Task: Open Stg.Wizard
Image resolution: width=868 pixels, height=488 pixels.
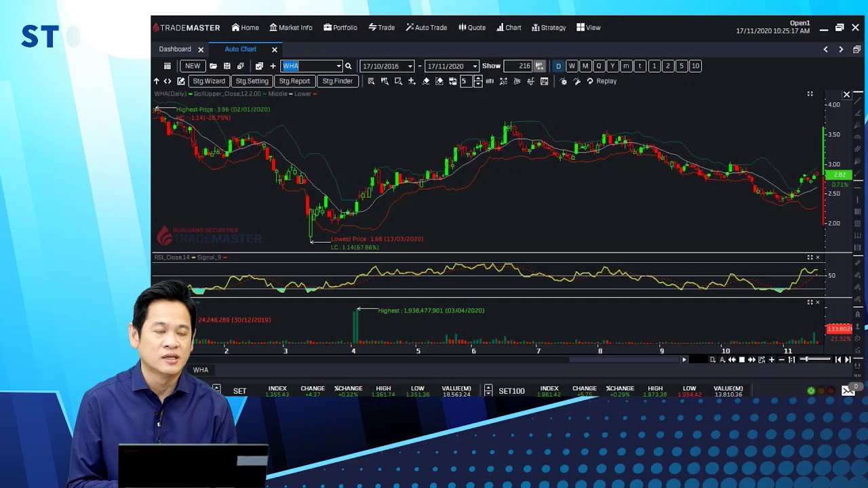Action: click(x=209, y=81)
